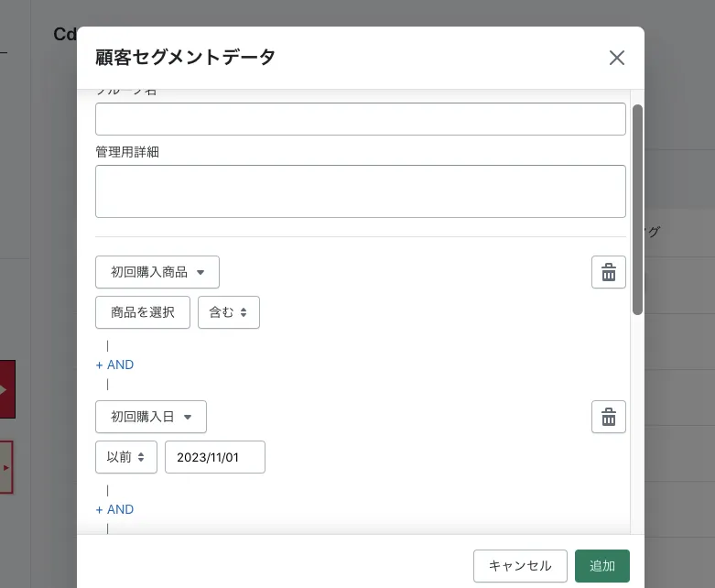Image resolution: width=715 pixels, height=588 pixels.
Task: Click the red-outlined box with small arrow
Action: tap(6, 467)
